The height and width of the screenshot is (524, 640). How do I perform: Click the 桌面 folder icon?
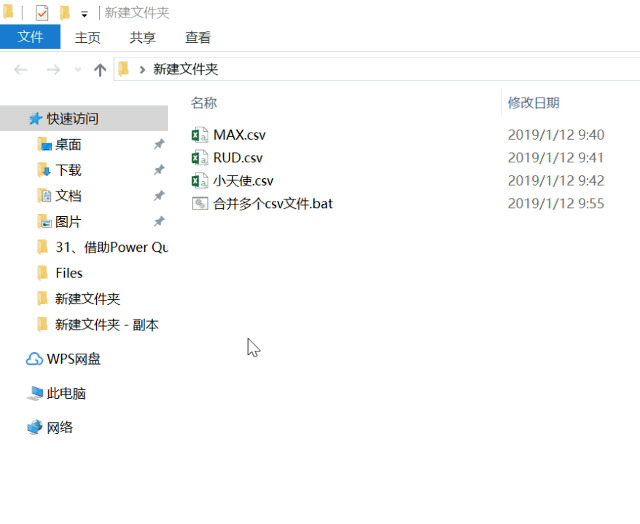[x=44, y=144]
